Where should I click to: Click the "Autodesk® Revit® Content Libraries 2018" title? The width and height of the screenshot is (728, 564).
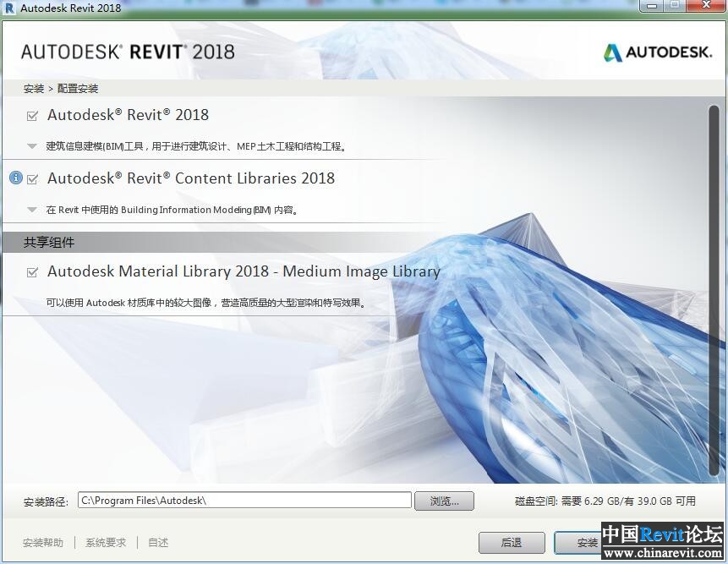point(191,178)
